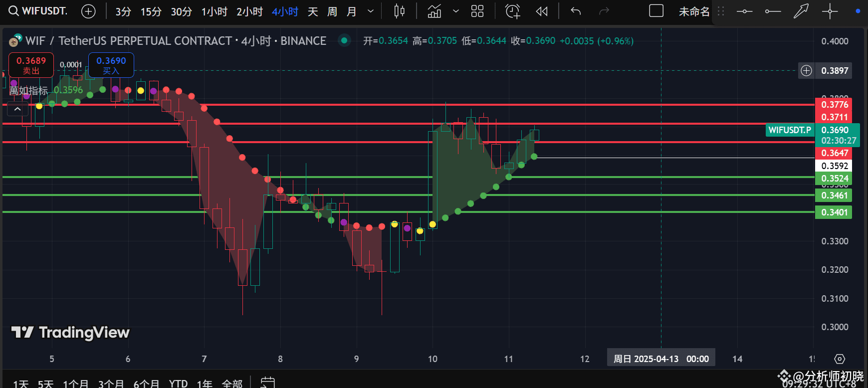Select the horizontal ray drawing tool
The width and height of the screenshot is (868, 388).
coord(773,11)
